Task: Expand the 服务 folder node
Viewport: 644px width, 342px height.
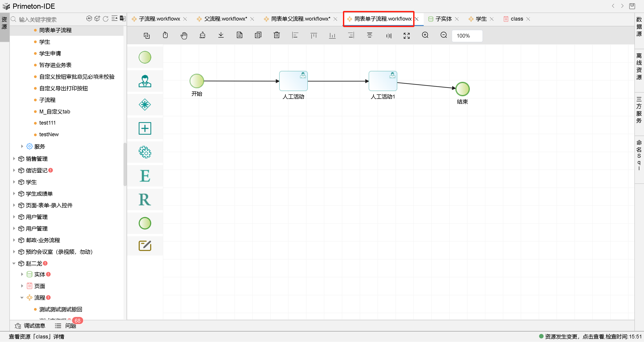Action: (x=22, y=146)
